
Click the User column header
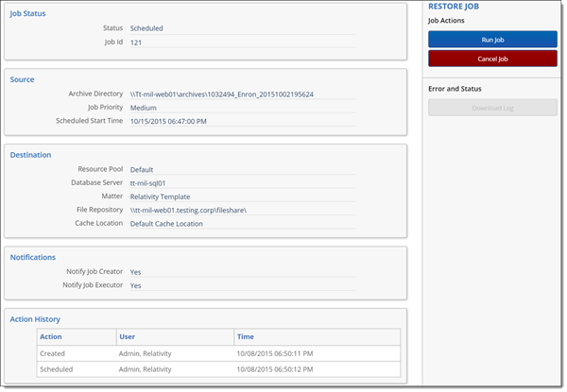point(128,336)
